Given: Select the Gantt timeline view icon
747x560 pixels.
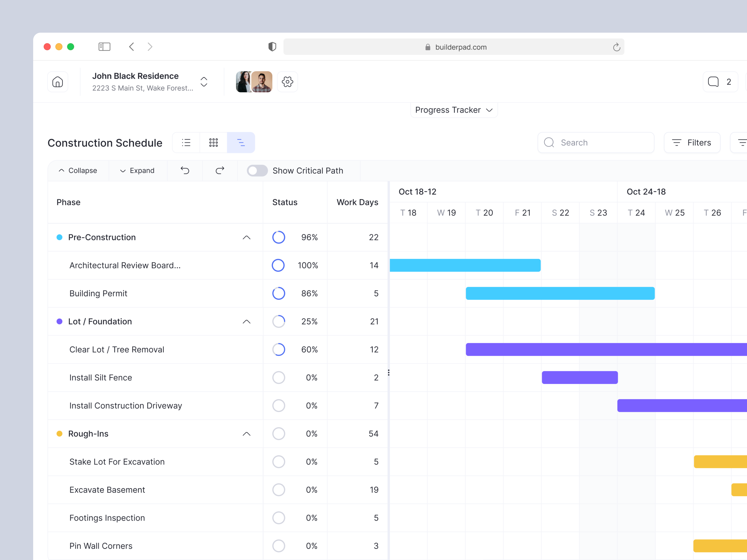Looking at the screenshot, I should click(x=241, y=142).
